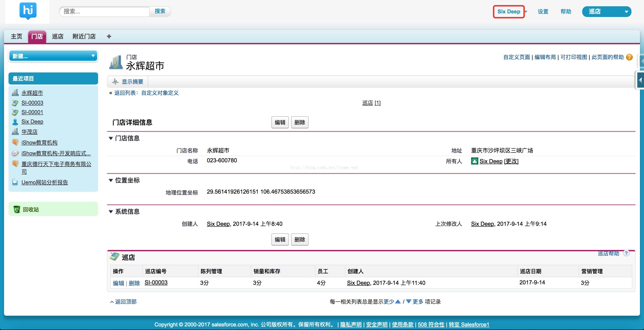This screenshot has height=330, width=644.
Task: Click the building icon next to 华茂店
Action: click(15, 131)
